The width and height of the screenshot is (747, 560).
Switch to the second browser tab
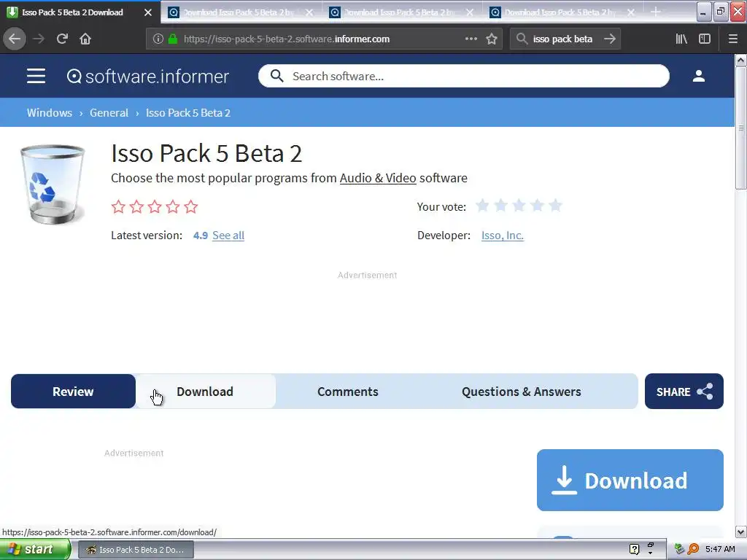pyautogui.click(x=241, y=12)
